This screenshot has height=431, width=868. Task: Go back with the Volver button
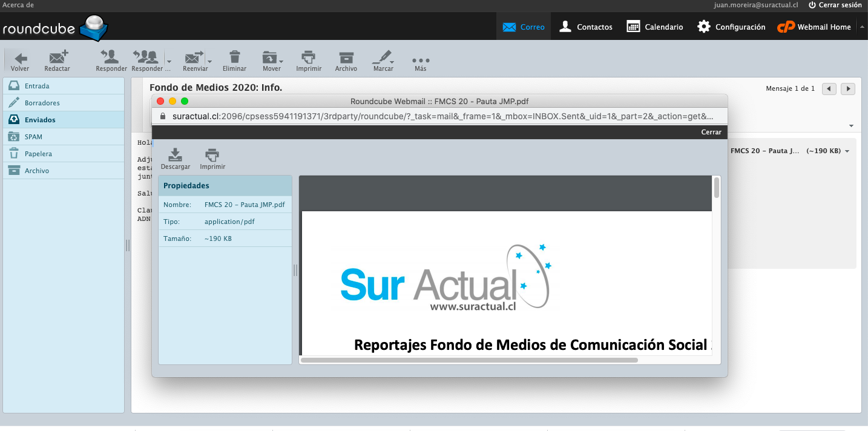20,61
